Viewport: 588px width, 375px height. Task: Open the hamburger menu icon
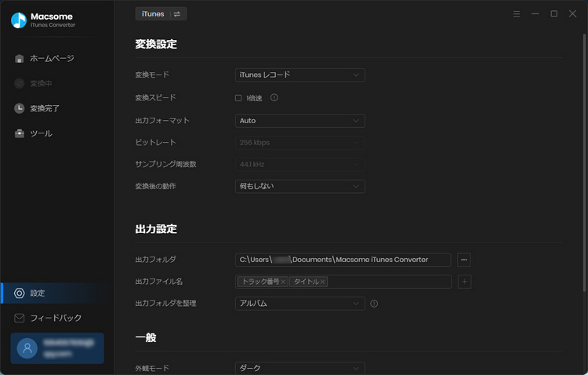[x=517, y=14]
